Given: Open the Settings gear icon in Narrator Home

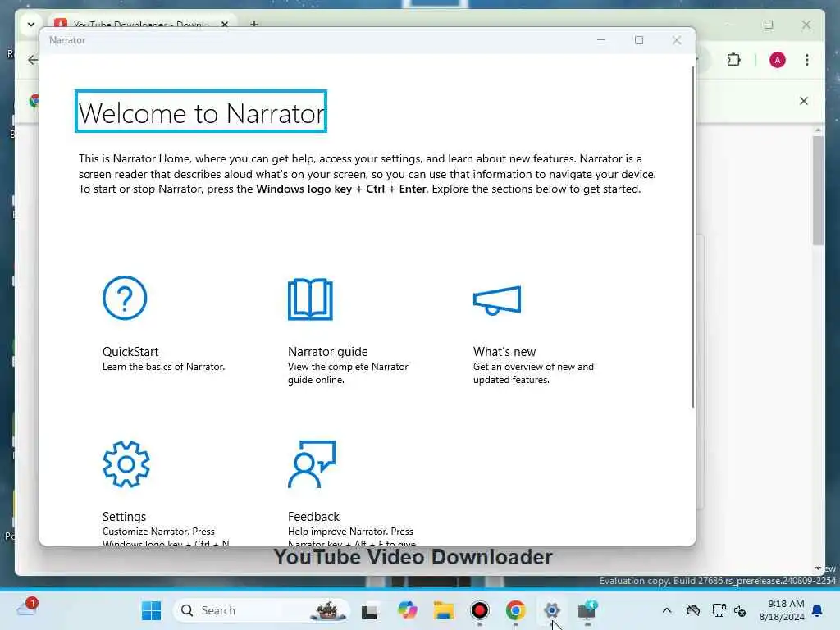Looking at the screenshot, I should point(126,464).
